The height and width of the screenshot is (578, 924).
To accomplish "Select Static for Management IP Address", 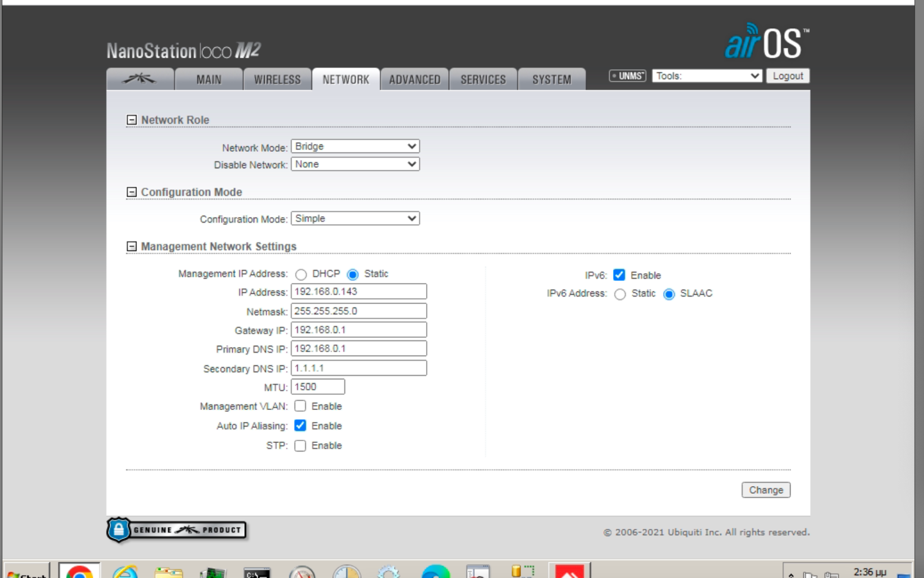I will [353, 274].
